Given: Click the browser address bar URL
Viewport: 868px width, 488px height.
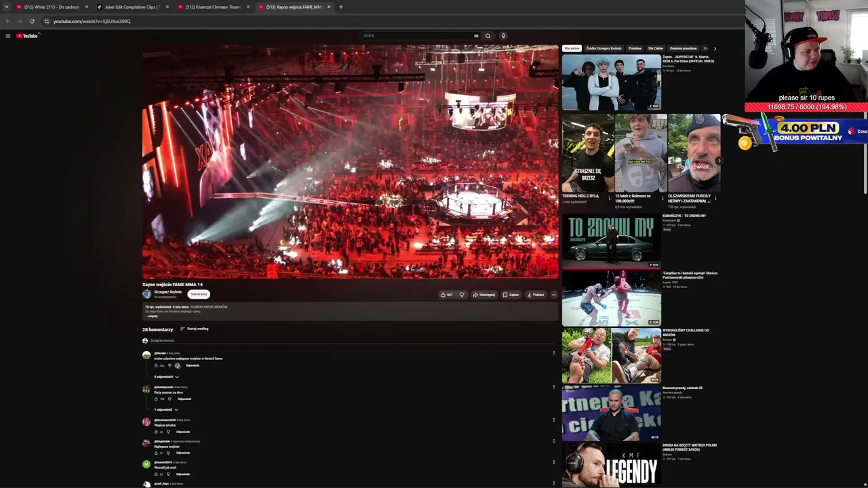Looking at the screenshot, I should point(92,21).
